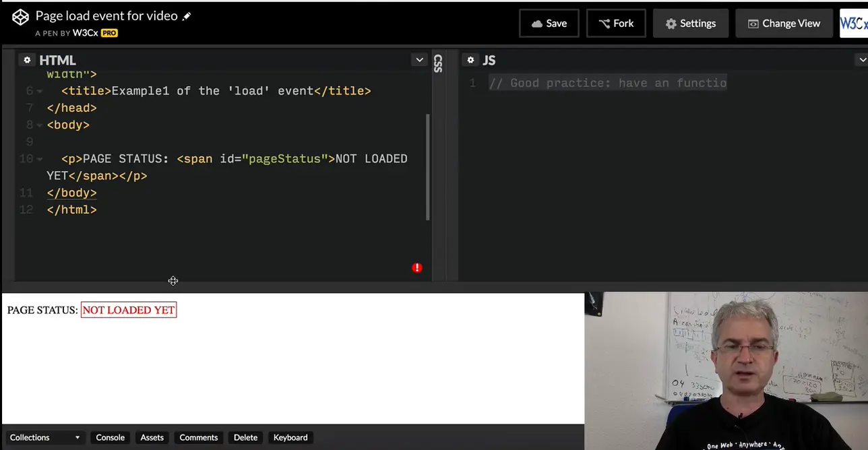Screen dimensions: 868x450
Task: Click the closing </head> tag
Action: (71, 108)
